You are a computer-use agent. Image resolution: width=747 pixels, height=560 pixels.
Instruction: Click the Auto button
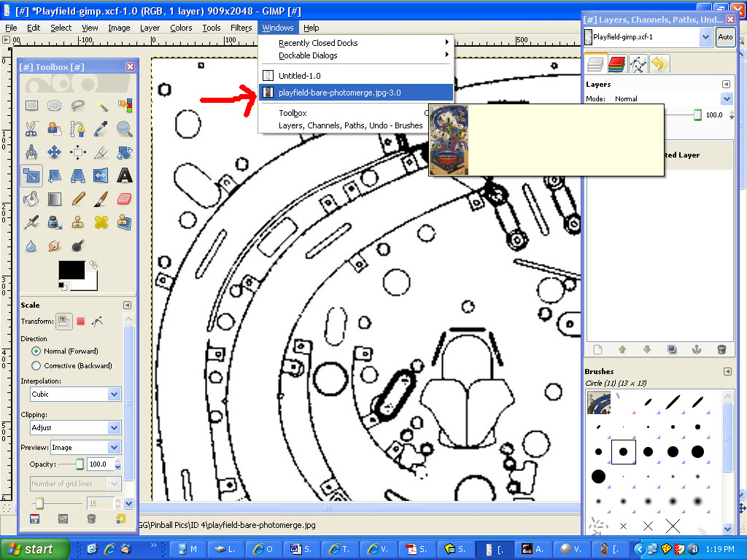(725, 36)
